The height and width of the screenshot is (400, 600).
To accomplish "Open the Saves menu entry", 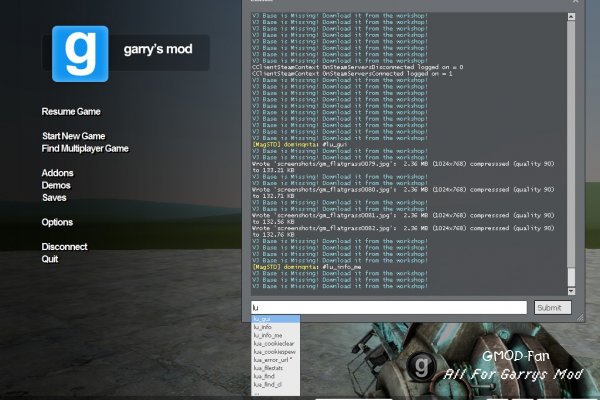I will (x=54, y=198).
